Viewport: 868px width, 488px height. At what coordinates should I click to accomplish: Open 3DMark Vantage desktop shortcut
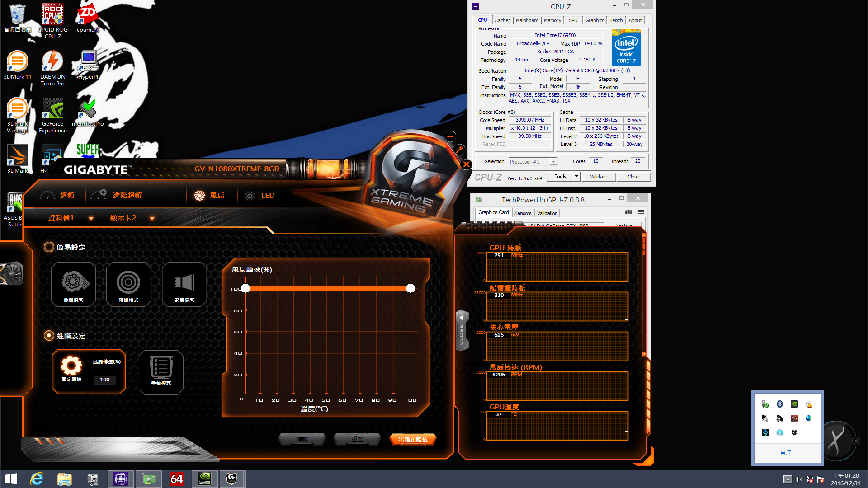click(x=17, y=115)
